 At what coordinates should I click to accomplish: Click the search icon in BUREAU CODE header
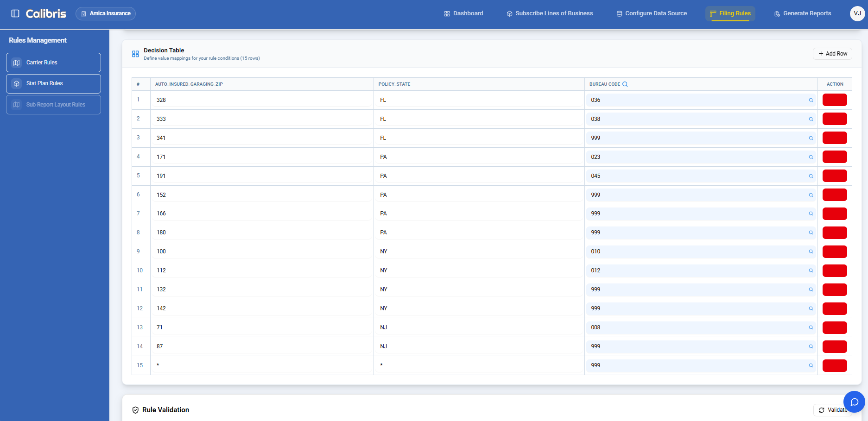pos(625,84)
